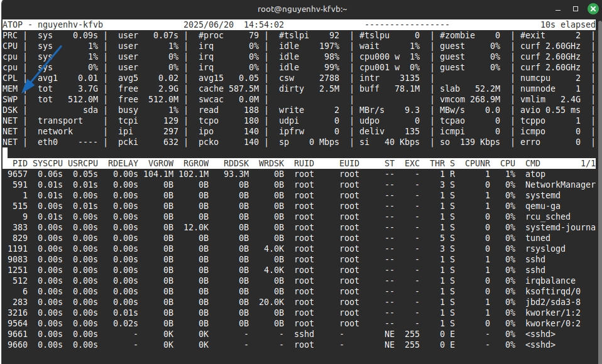
Task: Close the terminal window
Action: tap(593, 9)
